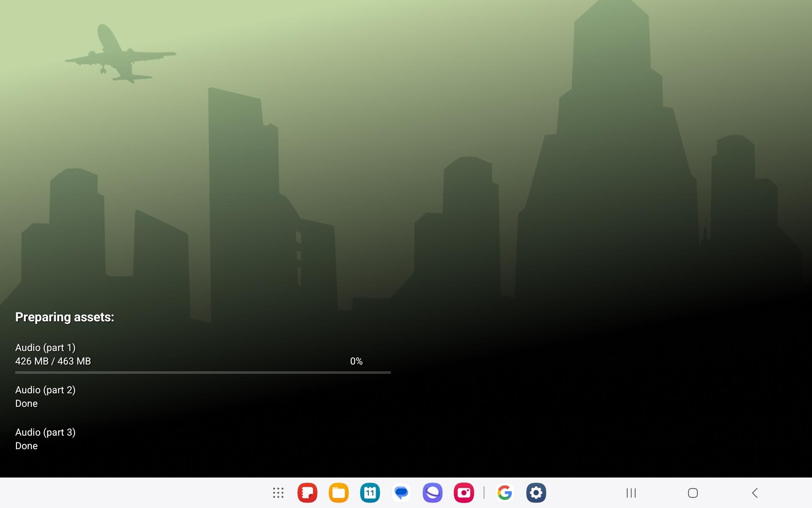Open the Calendar app showing 11
The height and width of the screenshot is (508, 812).
click(370, 493)
